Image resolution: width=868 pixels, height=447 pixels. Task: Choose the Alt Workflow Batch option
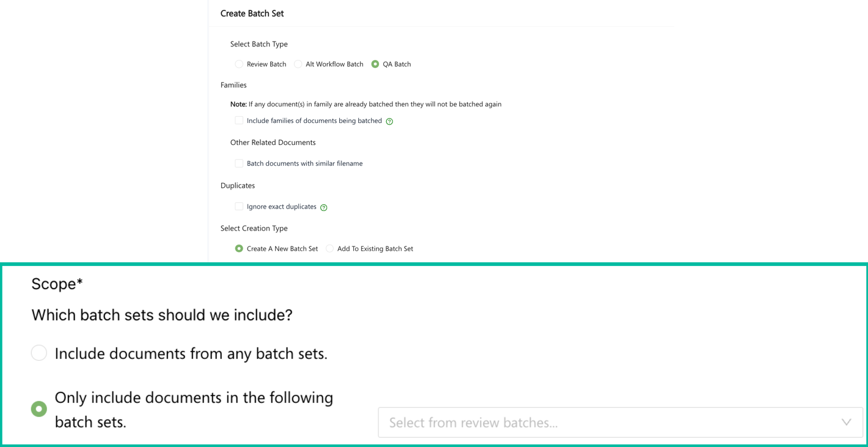pyautogui.click(x=298, y=64)
